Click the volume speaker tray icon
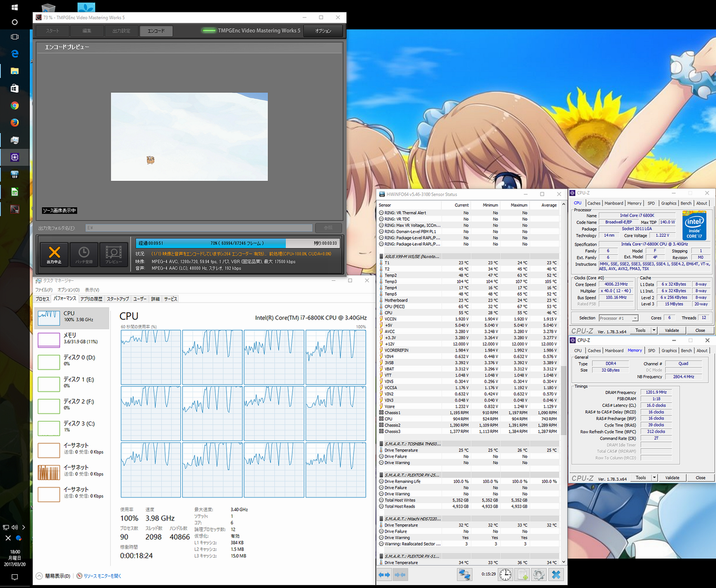This screenshot has width=716, height=588. [14, 527]
